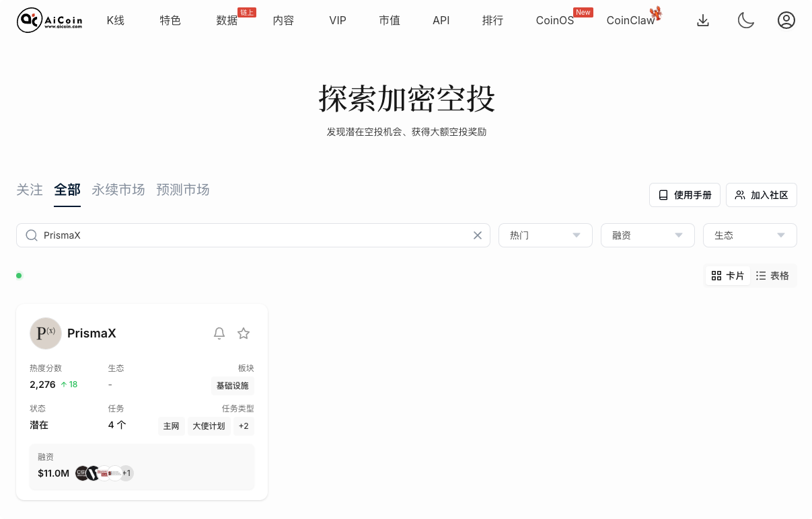Click the 基础设施 sector tag
The width and height of the screenshot is (812, 519).
coord(233,386)
